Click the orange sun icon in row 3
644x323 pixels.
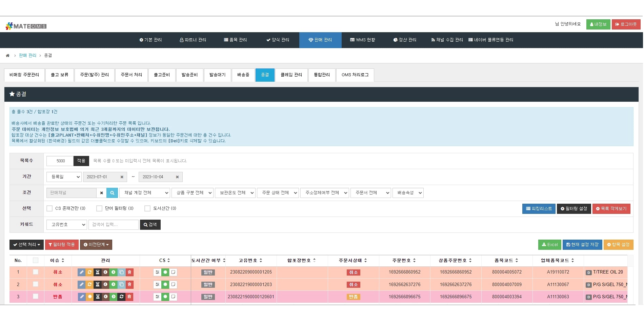[89, 297]
